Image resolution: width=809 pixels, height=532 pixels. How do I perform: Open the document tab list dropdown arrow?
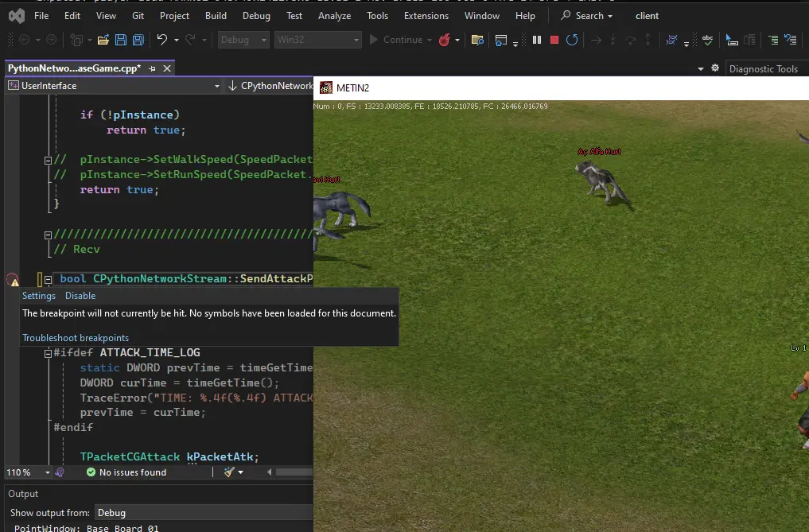coord(700,68)
